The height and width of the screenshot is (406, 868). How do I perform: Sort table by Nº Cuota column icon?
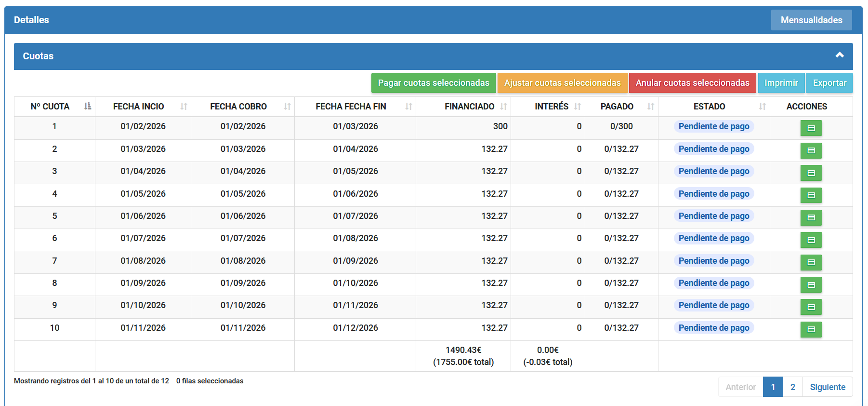click(x=87, y=107)
